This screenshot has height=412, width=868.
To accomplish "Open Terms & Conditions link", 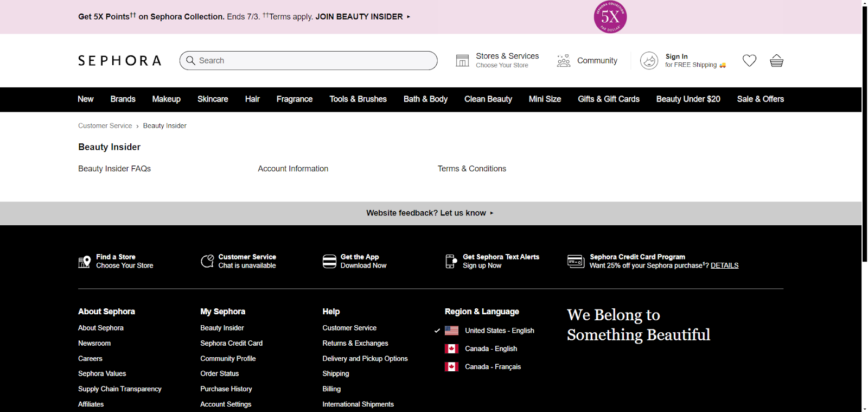I will tap(472, 169).
